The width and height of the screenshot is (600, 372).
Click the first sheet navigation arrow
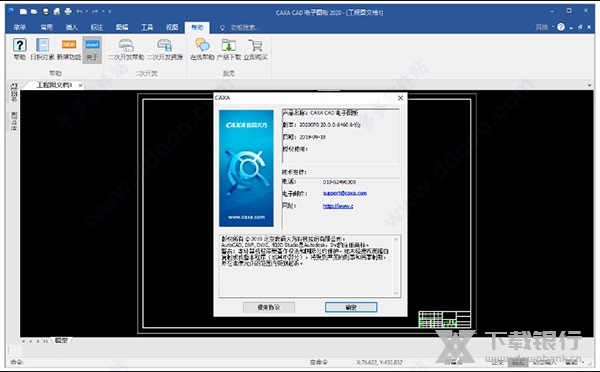click(x=23, y=341)
